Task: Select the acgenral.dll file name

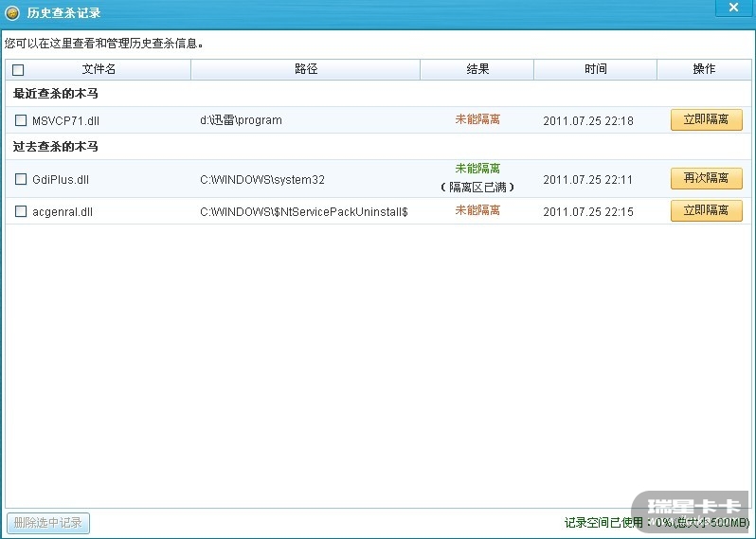Action: click(63, 211)
